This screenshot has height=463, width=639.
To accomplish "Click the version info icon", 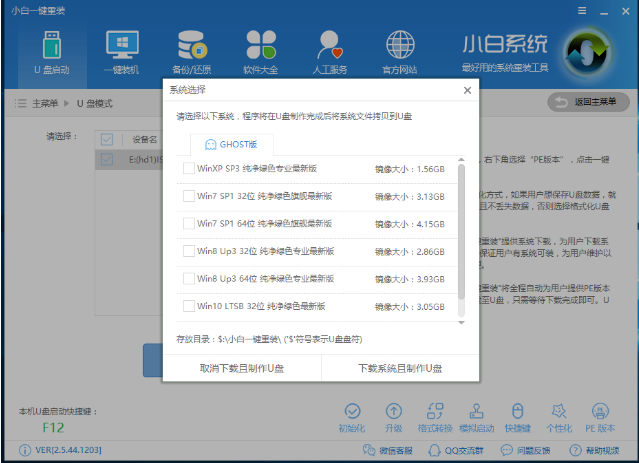I will 25,450.
